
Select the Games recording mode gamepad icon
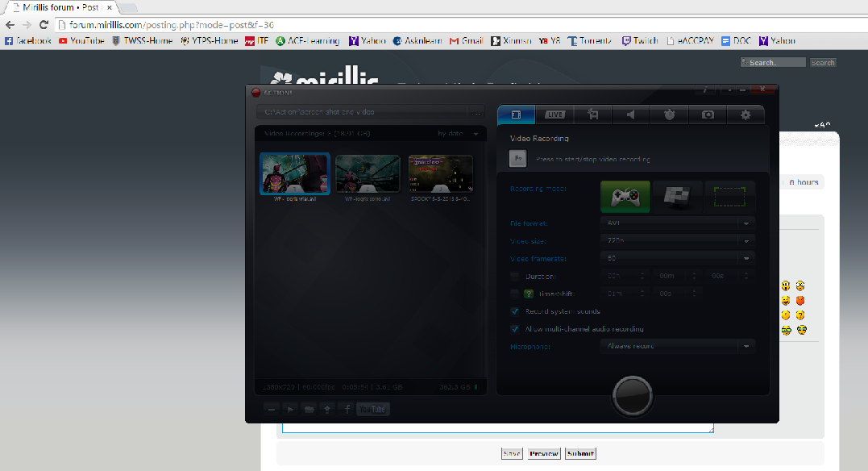(x=625, y=196)
